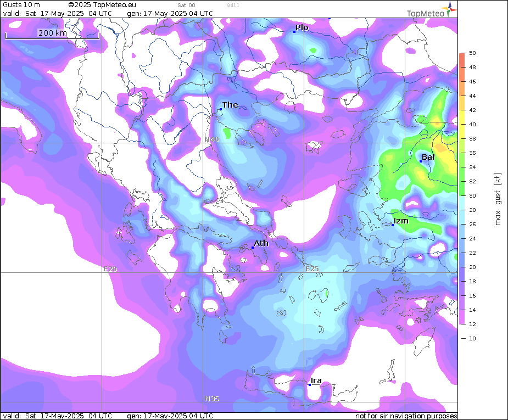Screen dimensions: 508x420
Task: Click the "10" legend value
Action: coord(473,338)
